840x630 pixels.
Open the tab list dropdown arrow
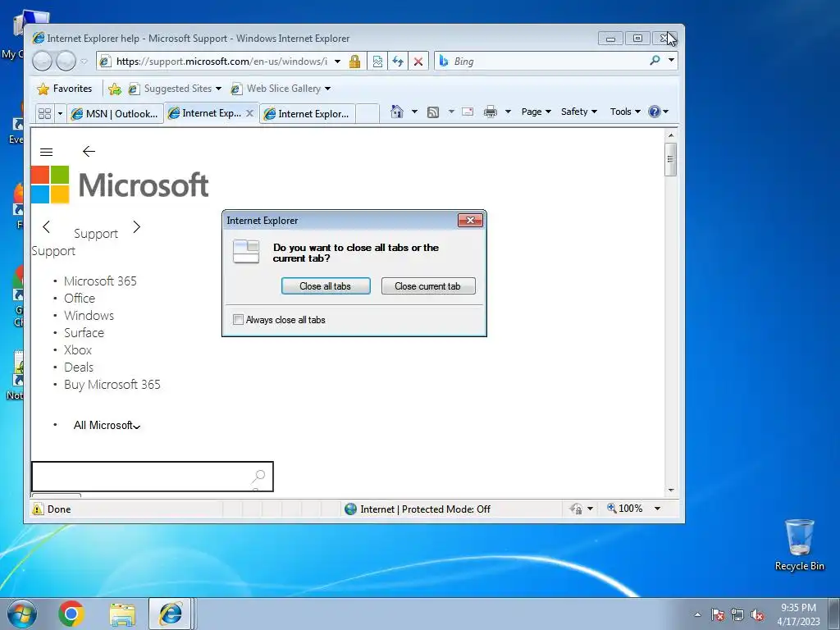point(60,113)
